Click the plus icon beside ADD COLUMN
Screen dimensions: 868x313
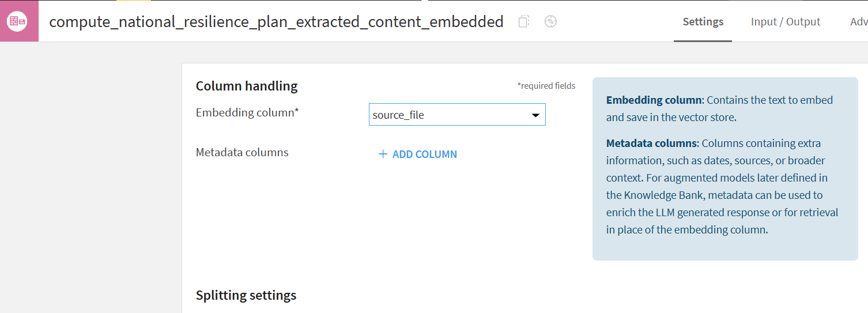(383, 154)
